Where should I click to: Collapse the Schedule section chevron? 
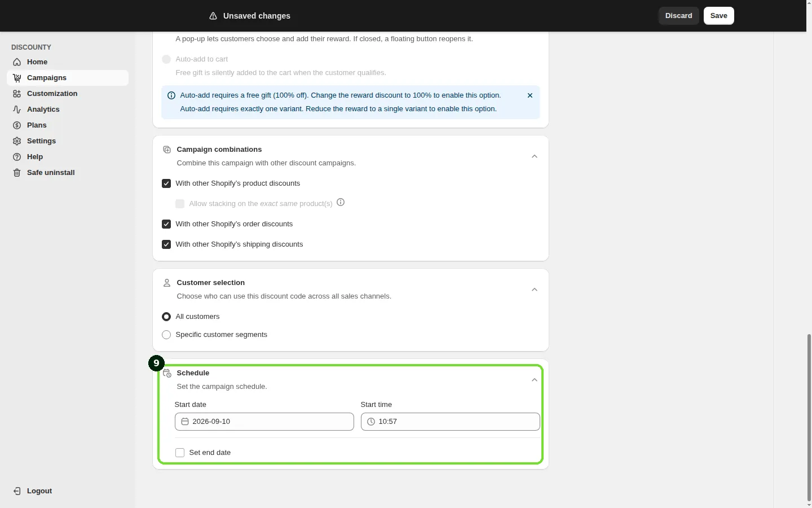535,380
